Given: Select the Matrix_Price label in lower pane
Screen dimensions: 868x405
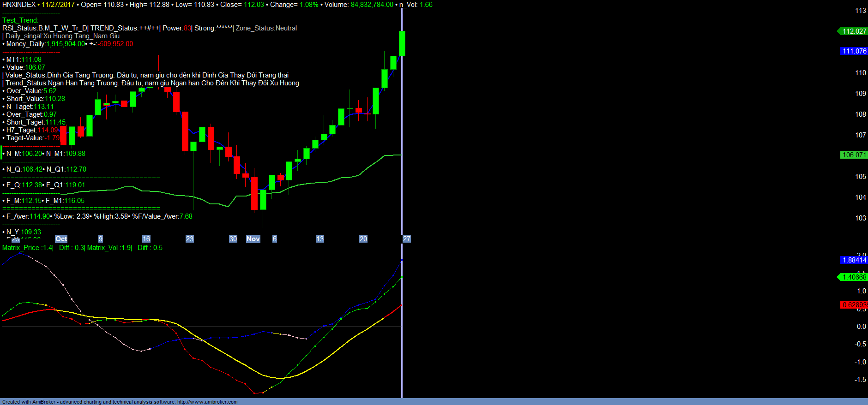Looking at the screenshot, I should (x=21, y=248).
